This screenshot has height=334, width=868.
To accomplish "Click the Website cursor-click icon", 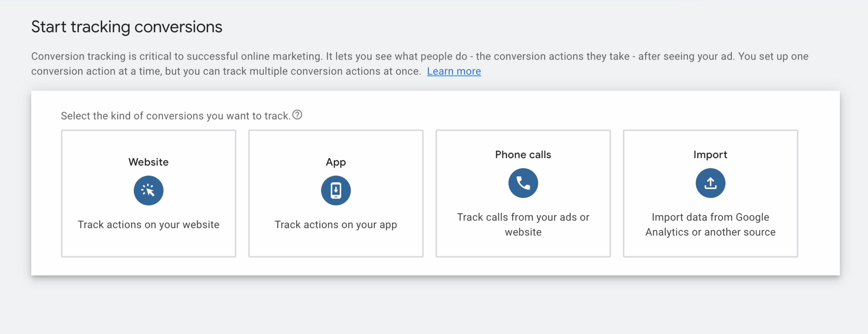I will 148,190.
